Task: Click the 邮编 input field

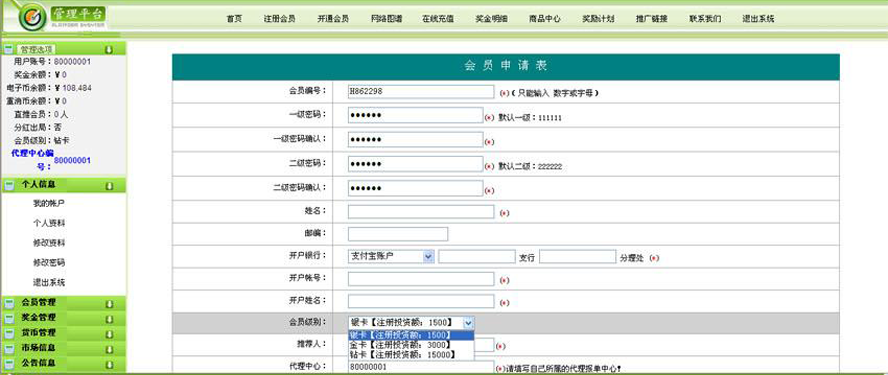Action: [x=398, y=234]
